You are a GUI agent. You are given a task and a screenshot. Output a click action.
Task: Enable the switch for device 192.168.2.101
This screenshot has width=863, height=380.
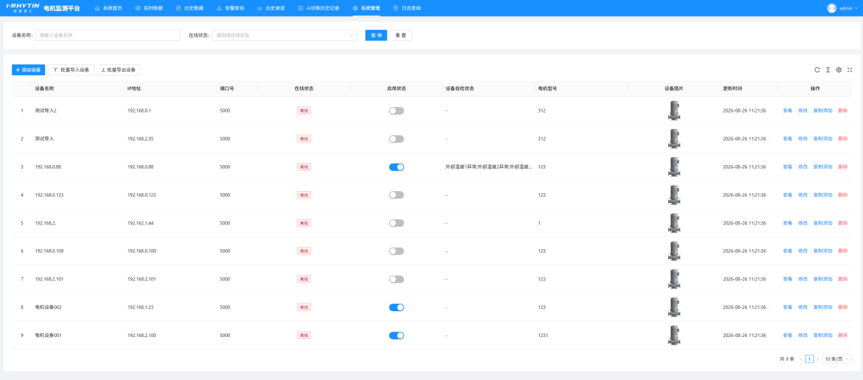coord(396,279)
